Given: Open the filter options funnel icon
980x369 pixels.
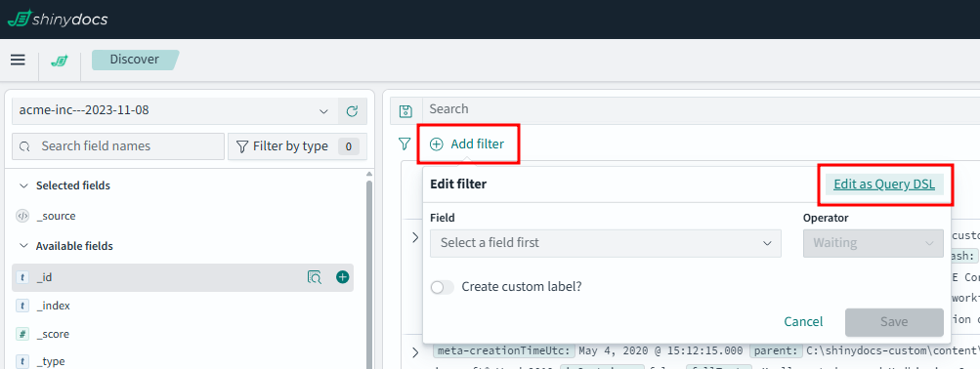Looking at the screenshot, I should tap(405, 144).
